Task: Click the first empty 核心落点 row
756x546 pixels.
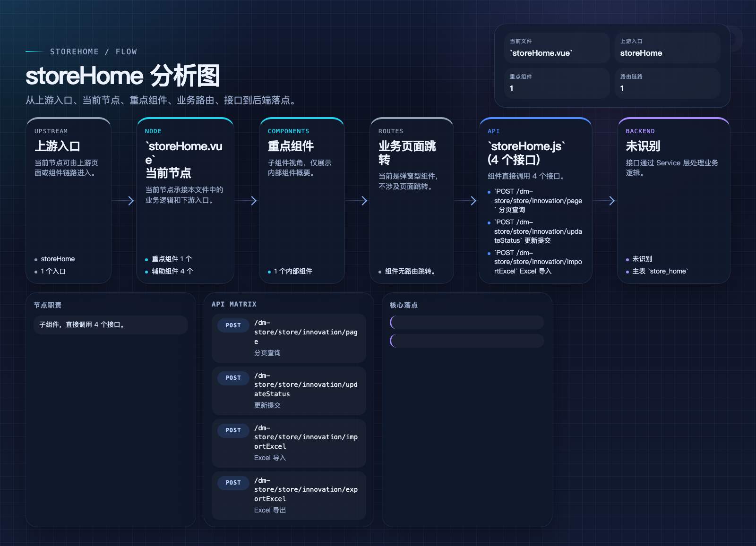Action: (x=467, y=323)
